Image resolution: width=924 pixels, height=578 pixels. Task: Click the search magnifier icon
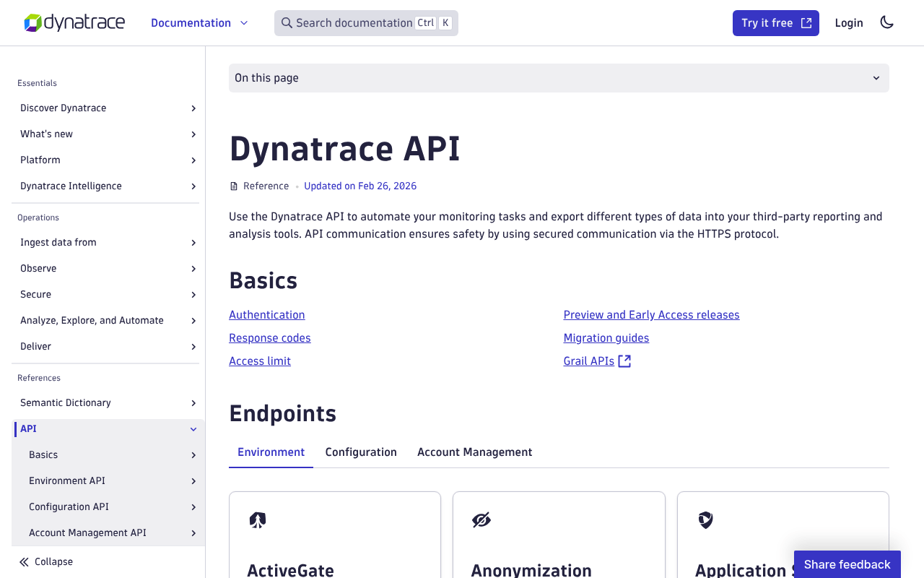(287, 23)
